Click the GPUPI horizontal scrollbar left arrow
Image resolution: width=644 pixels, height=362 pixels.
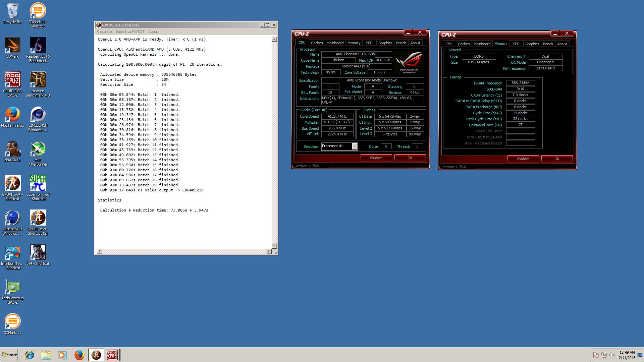coord(99,251)
